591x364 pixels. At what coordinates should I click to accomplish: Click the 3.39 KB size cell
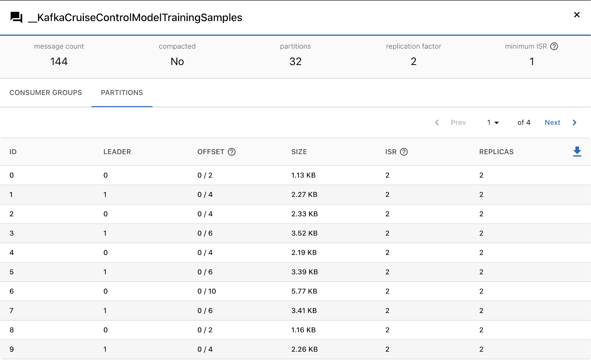coord(305,272)
